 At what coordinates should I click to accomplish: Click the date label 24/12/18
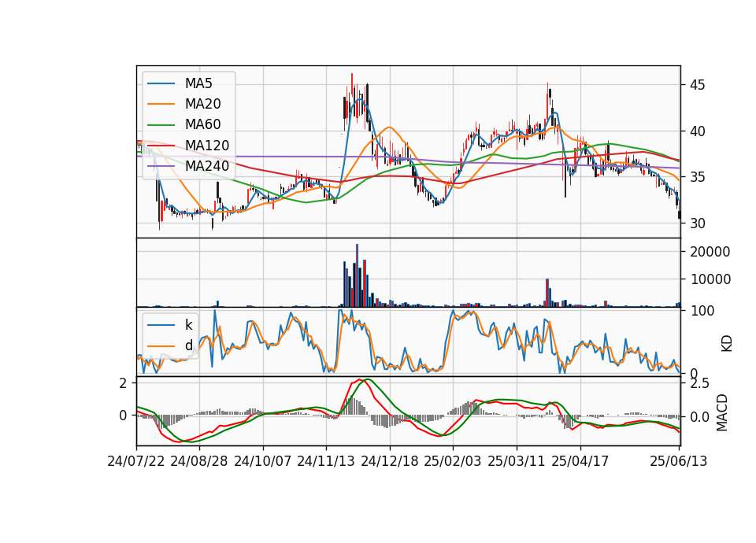pyautogui.click(x=390, y=461)
